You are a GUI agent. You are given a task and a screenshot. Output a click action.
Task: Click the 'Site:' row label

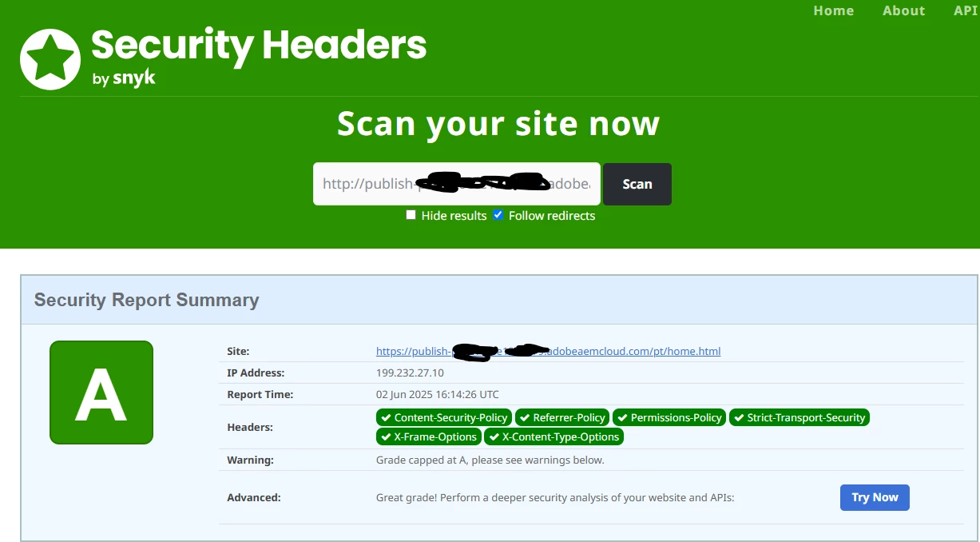238,351
